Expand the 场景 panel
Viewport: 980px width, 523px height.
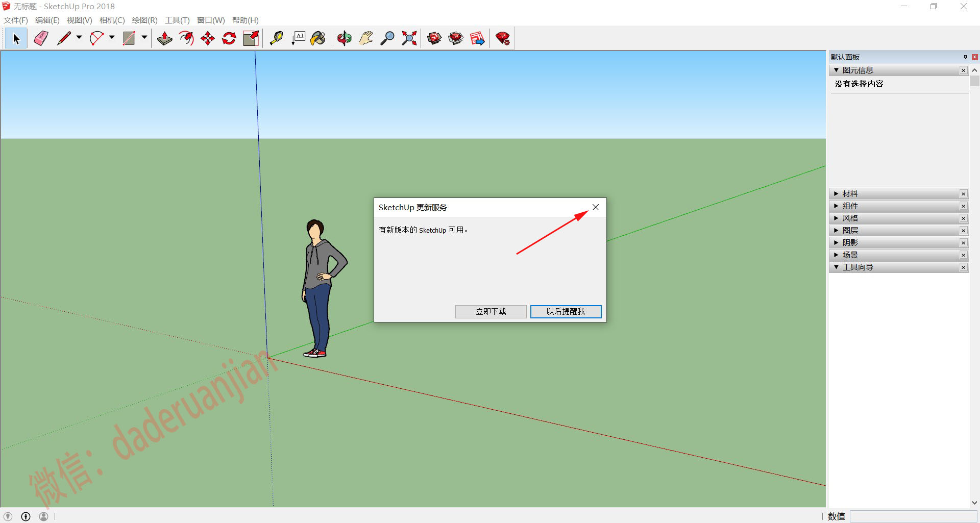point(836,255)
